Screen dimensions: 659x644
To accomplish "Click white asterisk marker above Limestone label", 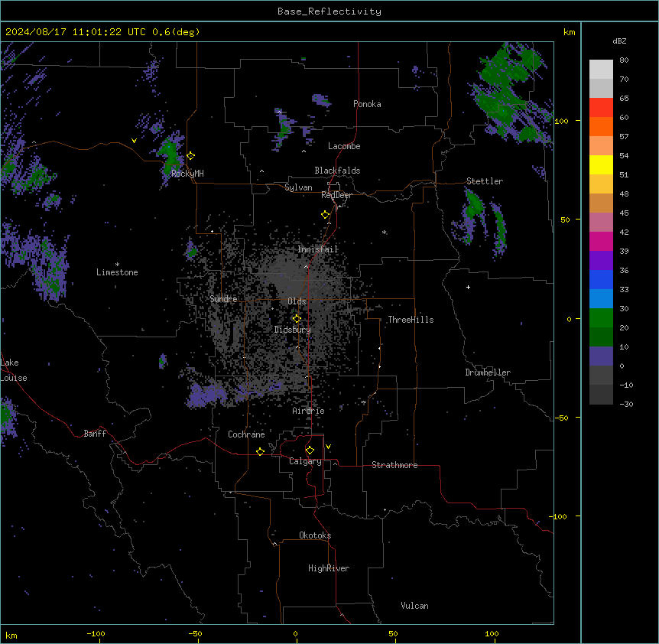I will 117,265.
